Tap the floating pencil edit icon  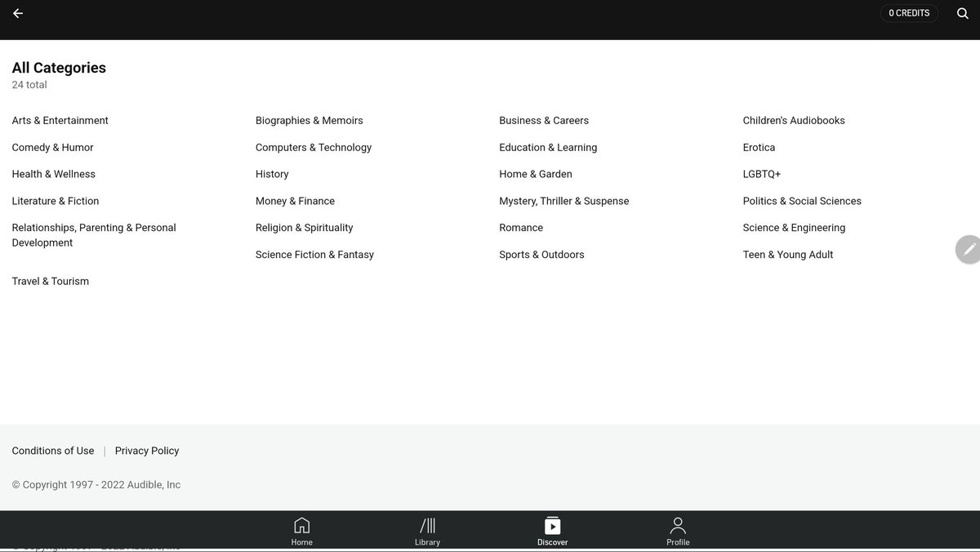(x=969, y=249)
